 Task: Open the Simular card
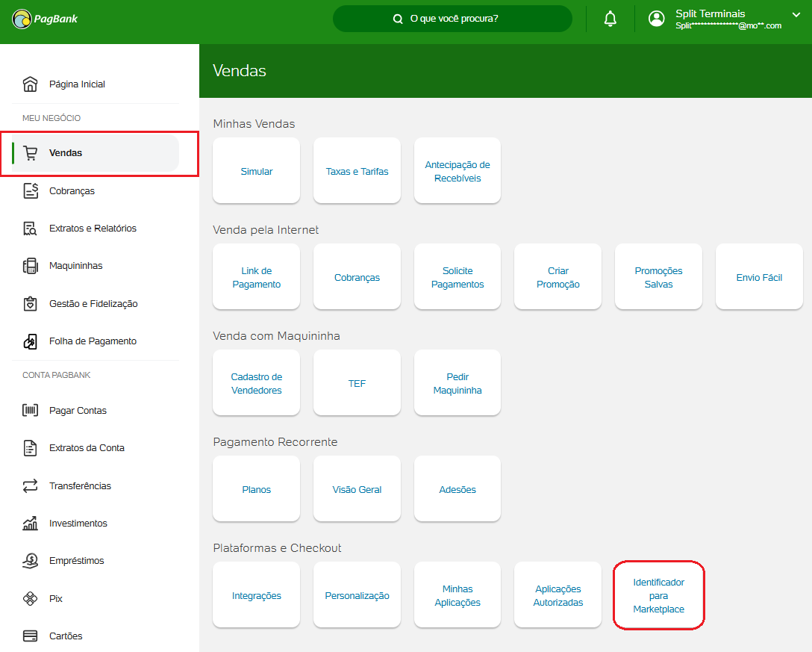256,171
